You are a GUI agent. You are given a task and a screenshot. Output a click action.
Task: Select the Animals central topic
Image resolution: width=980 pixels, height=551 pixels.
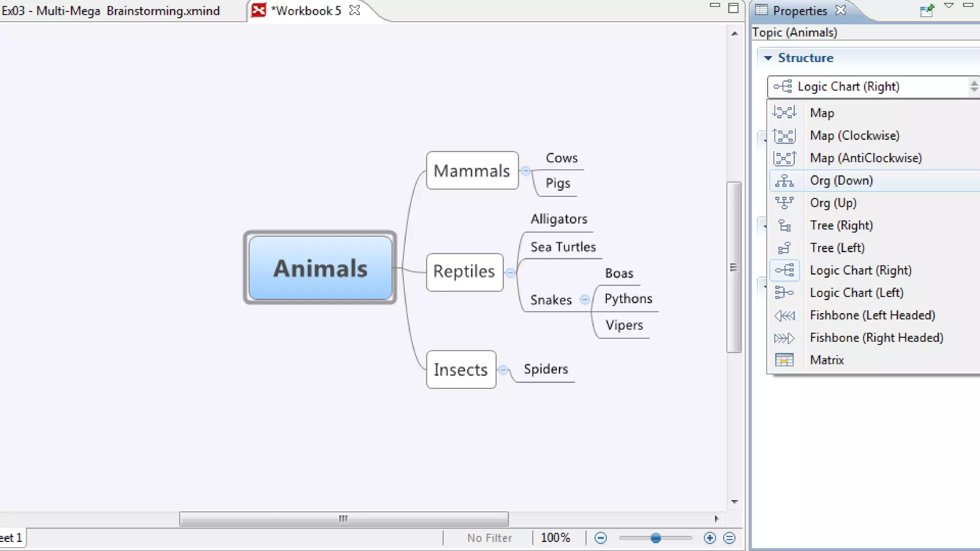pyautogui.click(x=320, y=268)
